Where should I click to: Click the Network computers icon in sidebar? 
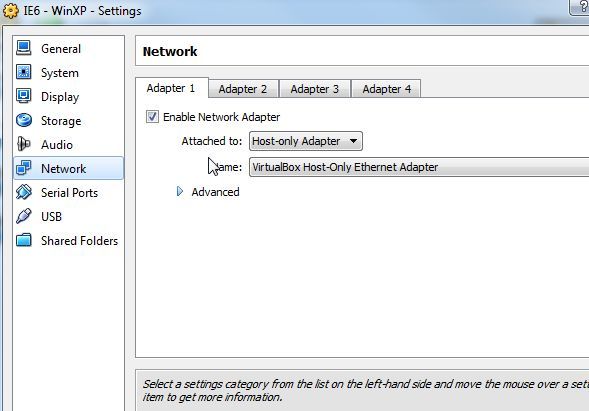(x=24, y=168)
